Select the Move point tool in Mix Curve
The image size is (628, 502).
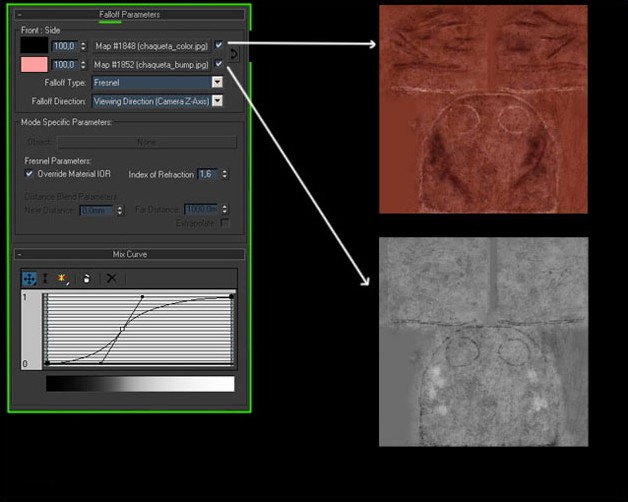(29, 278)
